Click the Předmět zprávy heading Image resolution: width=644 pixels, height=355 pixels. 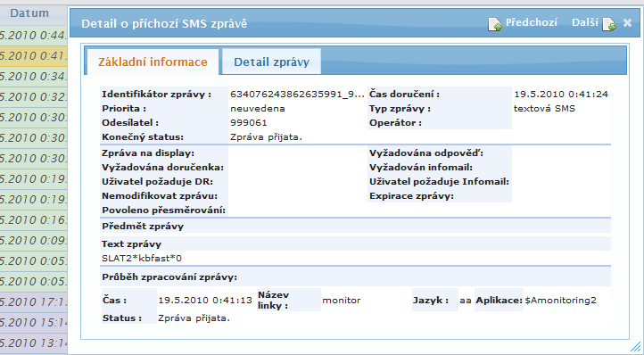(x=143, y=227)
